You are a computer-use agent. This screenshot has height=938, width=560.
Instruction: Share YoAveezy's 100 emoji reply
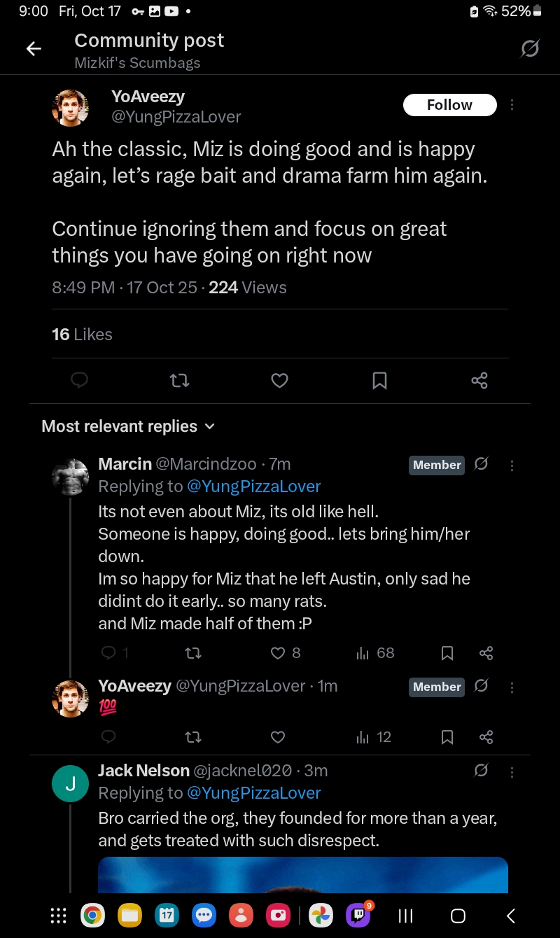486,737
